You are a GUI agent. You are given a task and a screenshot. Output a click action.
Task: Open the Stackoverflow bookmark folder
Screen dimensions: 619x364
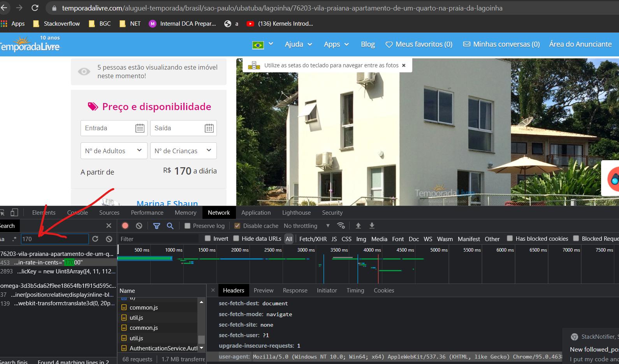pos(57,24)
